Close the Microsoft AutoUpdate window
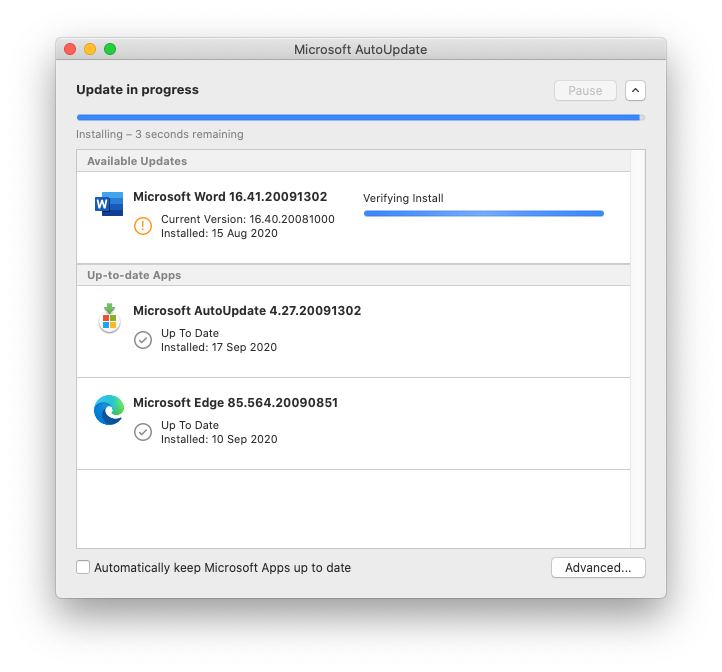 pos(70,49)
